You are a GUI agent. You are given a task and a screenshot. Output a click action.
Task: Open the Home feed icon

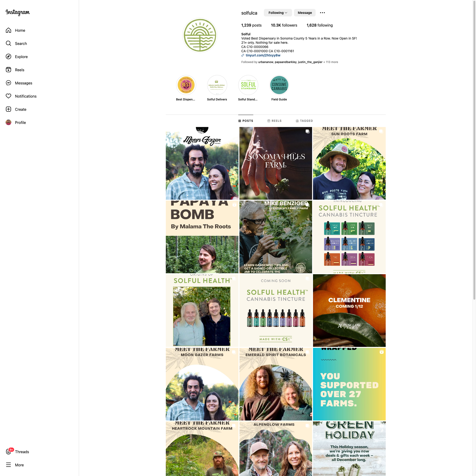point(9,30)
